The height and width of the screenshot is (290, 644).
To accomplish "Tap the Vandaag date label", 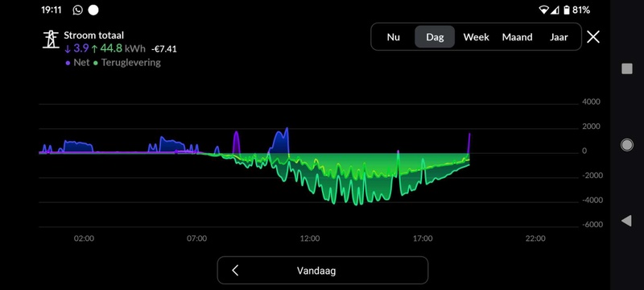I will 316,271.
